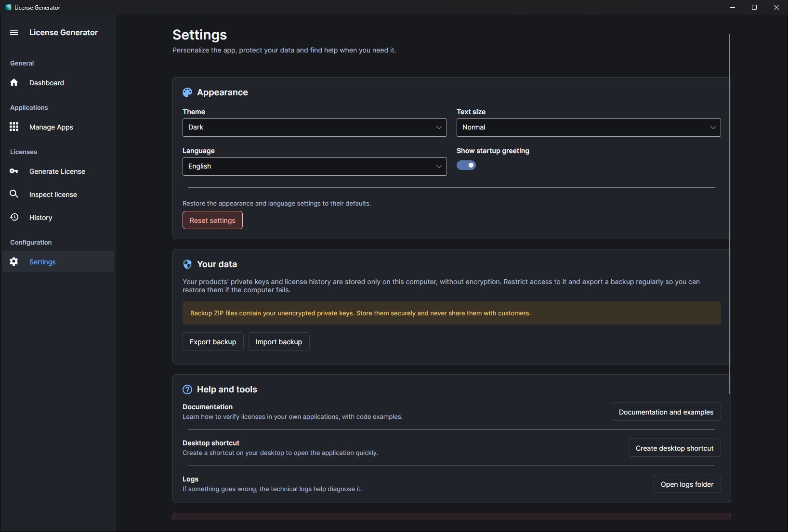
Task: Click the backup ZIP warning banner
Action: click(452, 313)
